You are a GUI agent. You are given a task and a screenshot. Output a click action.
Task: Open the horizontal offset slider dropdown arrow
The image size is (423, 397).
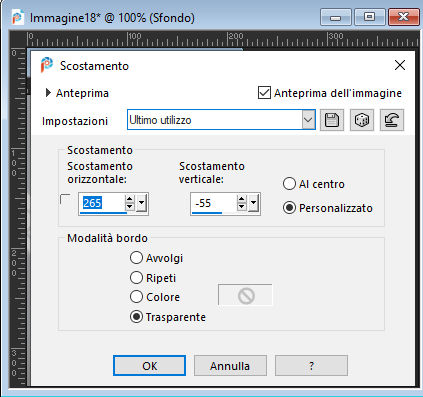point(142,203)
